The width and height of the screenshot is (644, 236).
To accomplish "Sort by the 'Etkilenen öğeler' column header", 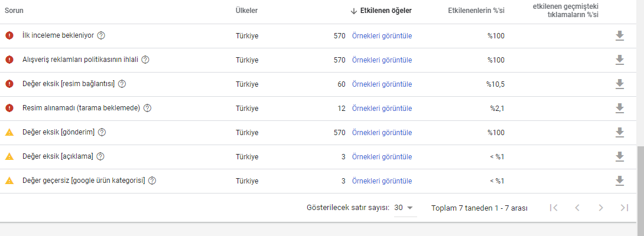I will click(x=381, y=11).
